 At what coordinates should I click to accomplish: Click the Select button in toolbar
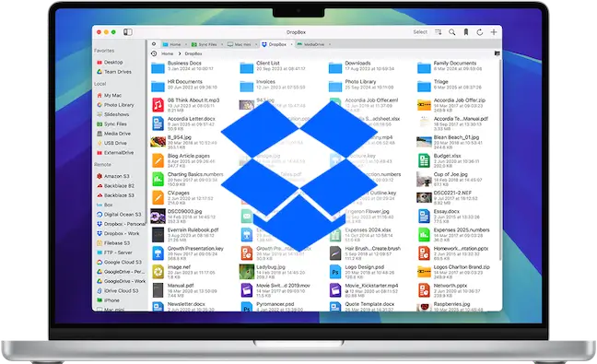(x=420, y=32)
